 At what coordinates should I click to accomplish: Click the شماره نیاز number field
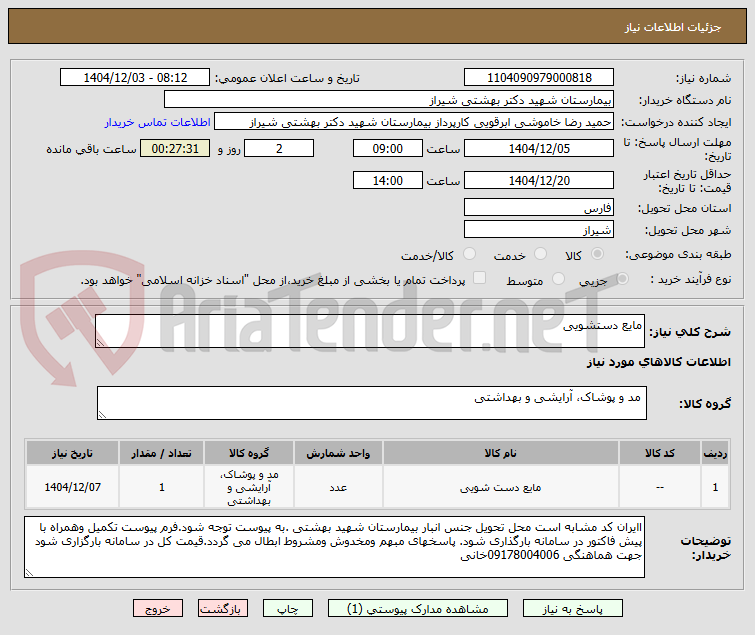pos(539,77)
